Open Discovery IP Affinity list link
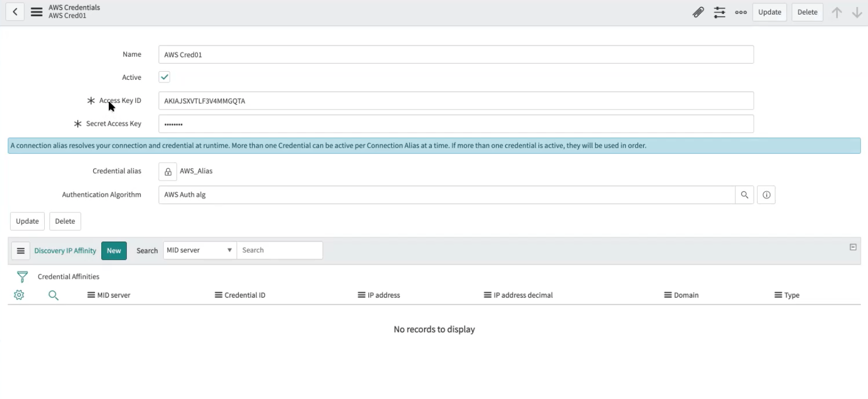Image resolution: width=868 pixels, height=399 pixels. (65, 251)
